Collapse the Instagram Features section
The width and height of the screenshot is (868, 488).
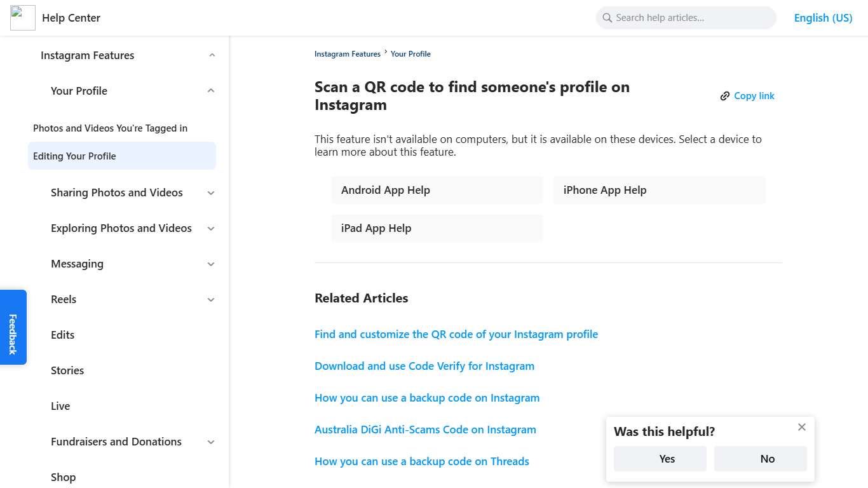tap(212, 55)
